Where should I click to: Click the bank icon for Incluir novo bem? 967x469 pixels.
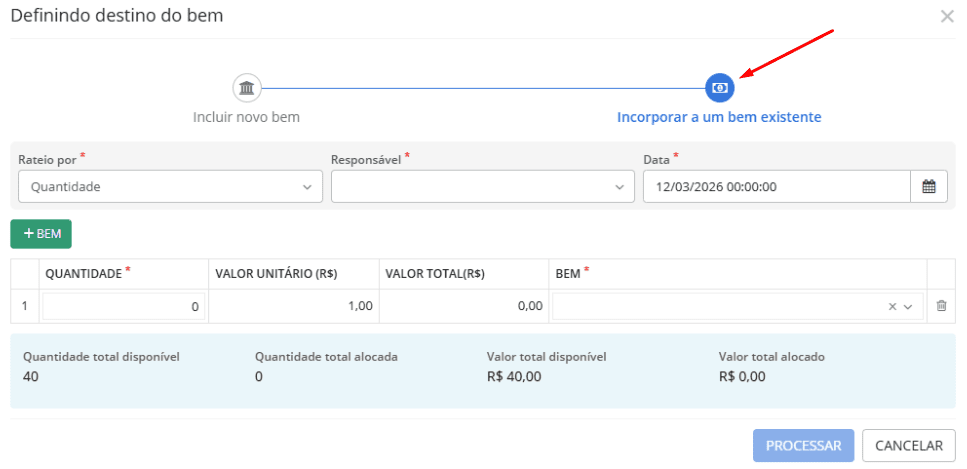pos(247,88)
